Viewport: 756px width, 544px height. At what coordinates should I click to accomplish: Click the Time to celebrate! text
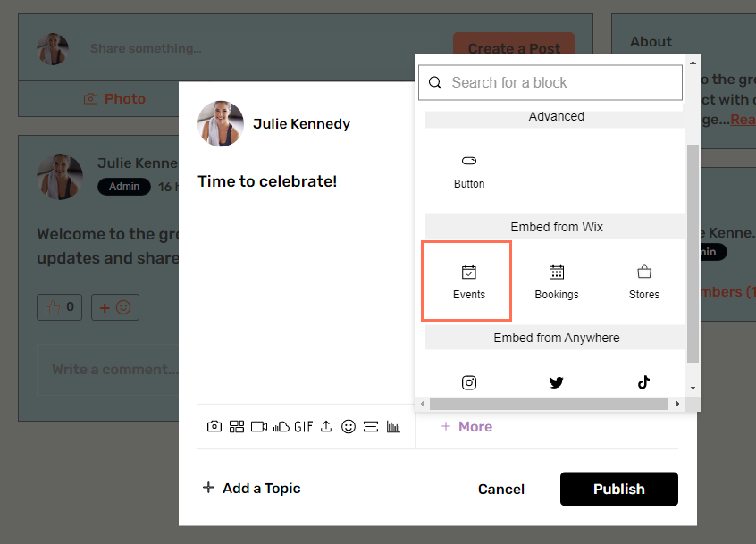click(267, 181)
